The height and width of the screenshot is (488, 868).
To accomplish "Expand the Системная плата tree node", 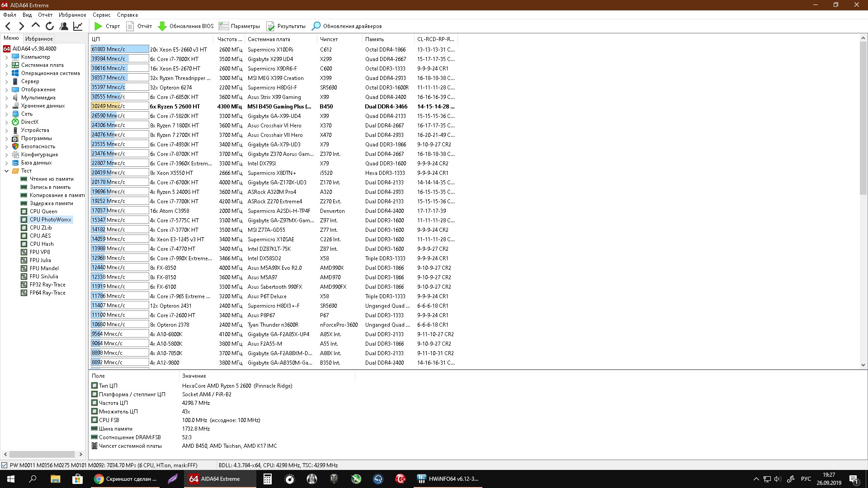I will tap(6, 65).
